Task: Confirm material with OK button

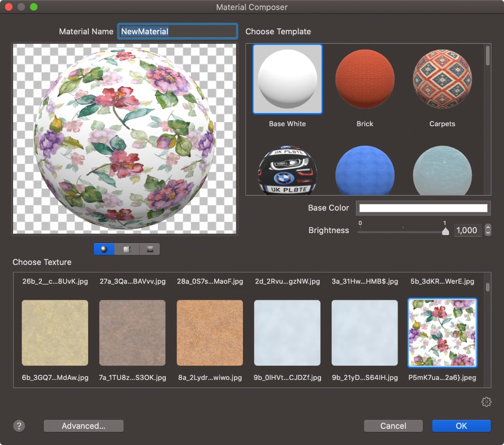Action: (x=461, y=426)
